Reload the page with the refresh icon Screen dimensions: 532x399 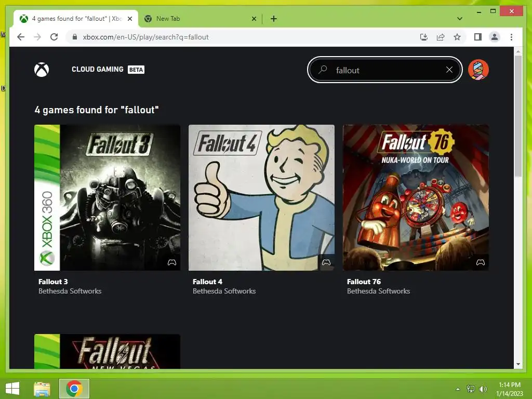[54, 37]
